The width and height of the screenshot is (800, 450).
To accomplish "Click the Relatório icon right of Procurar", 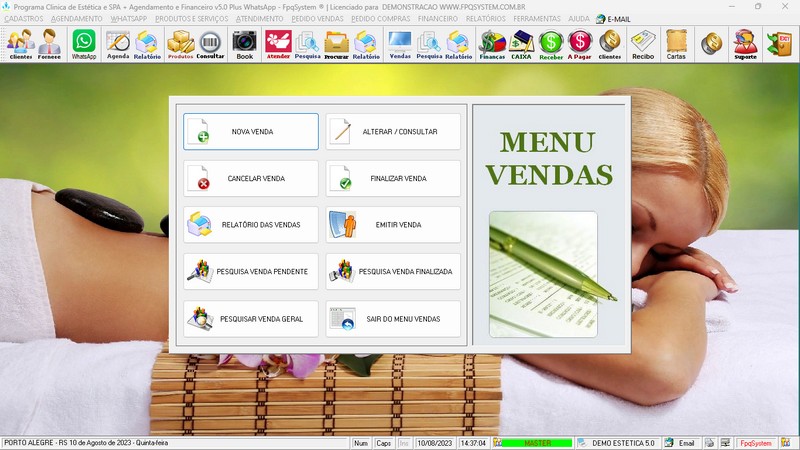I will [x=366, y=44].
